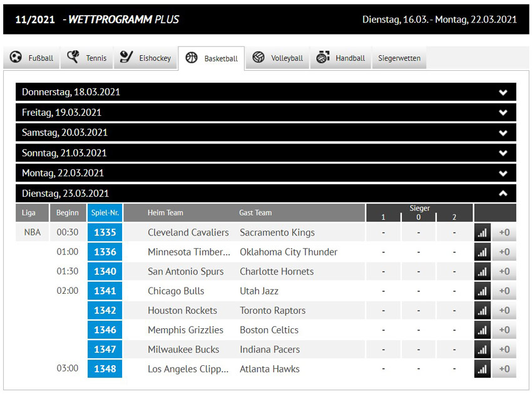Screen dimensions: 532x394
Task: Expand Samstag, 20.03.2021 section
Action: (266, 132)
